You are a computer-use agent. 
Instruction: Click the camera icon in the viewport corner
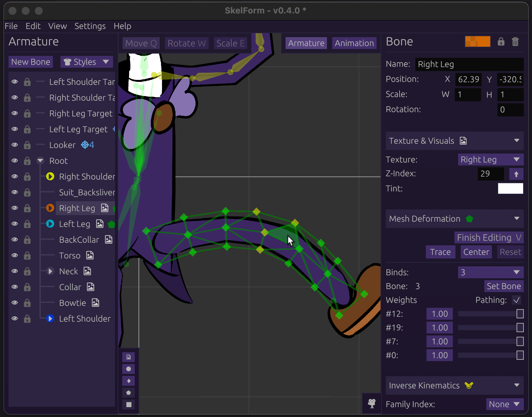pyautogui.click(x=372, y=403)
